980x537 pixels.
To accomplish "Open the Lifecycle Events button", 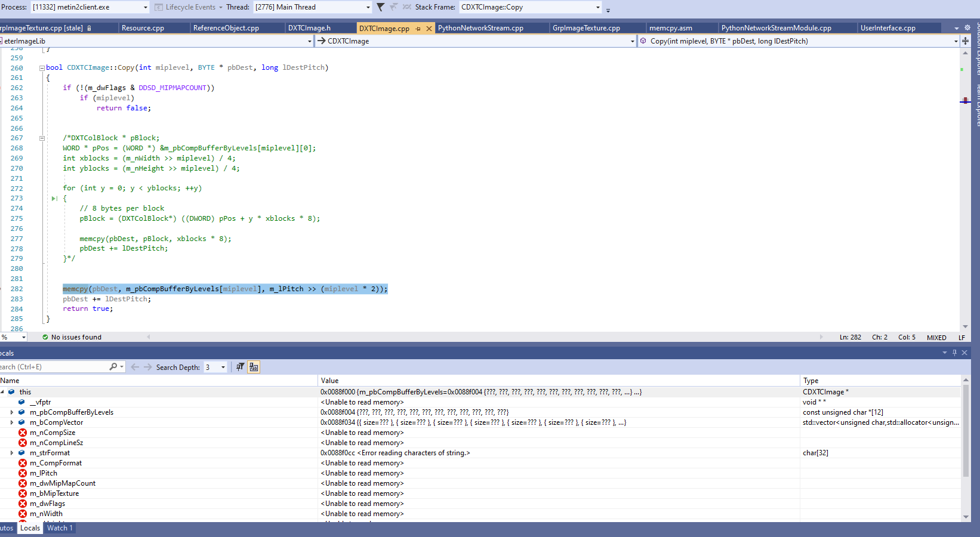I will [x=189, y=7].
